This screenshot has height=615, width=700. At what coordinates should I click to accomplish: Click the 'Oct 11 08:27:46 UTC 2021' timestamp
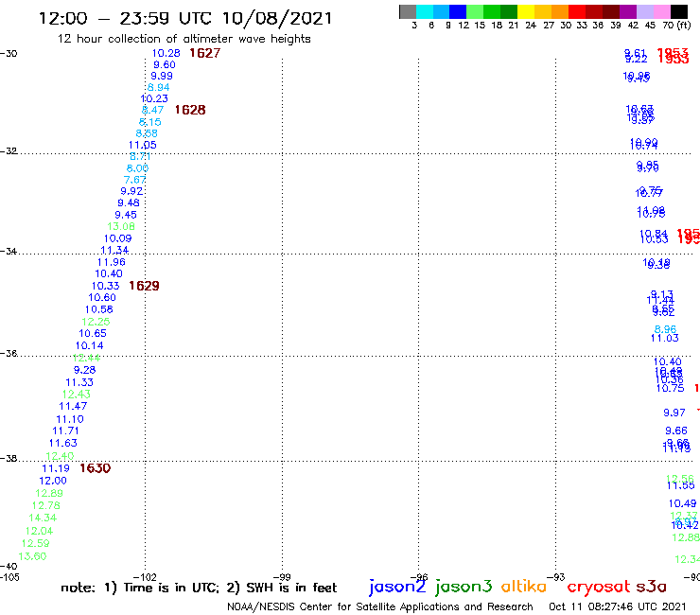[617, 606]
